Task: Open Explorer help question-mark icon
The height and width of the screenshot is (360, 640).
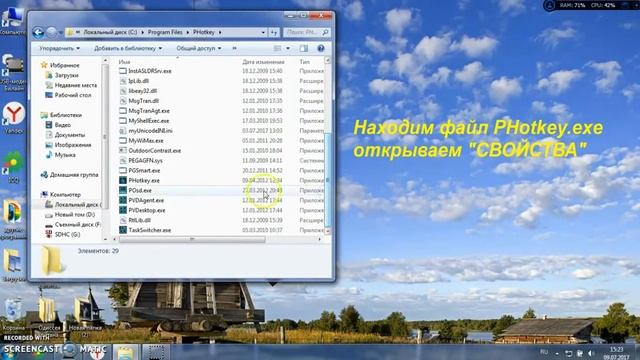Action: [x=321, y=48]
